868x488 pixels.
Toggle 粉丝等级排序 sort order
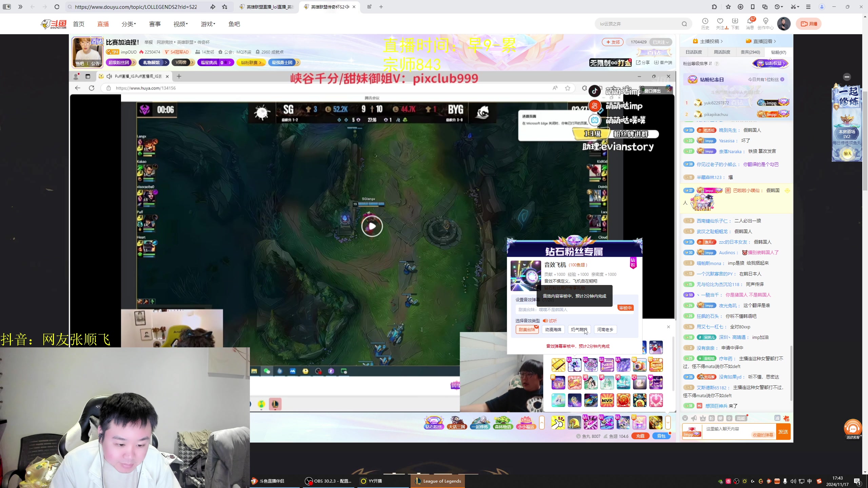(697, 63)
